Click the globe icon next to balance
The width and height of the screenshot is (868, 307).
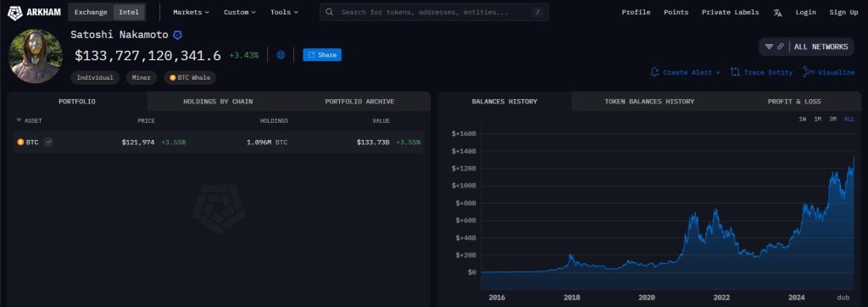[x=281, y=55]
